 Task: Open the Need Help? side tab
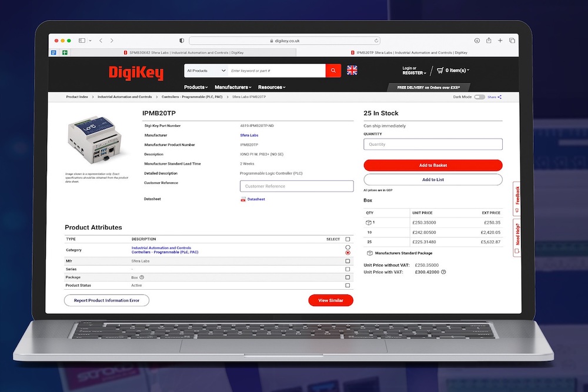(517, 238)
